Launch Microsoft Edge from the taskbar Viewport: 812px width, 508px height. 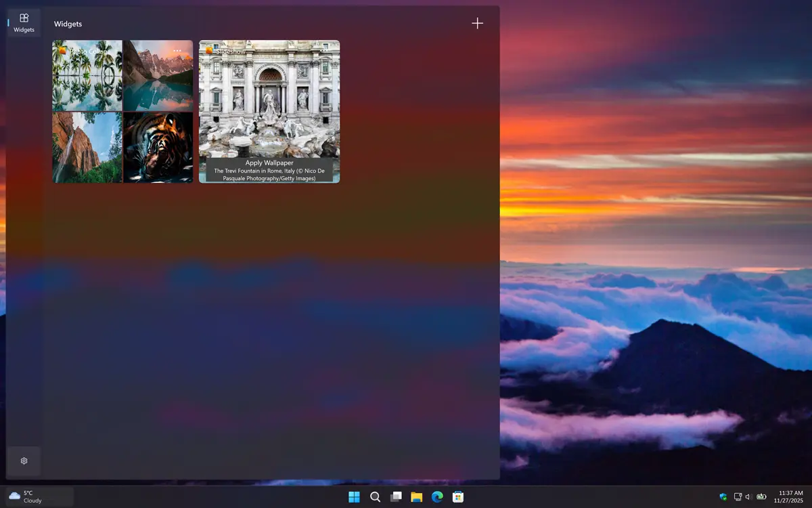click(x=438, y=496)
